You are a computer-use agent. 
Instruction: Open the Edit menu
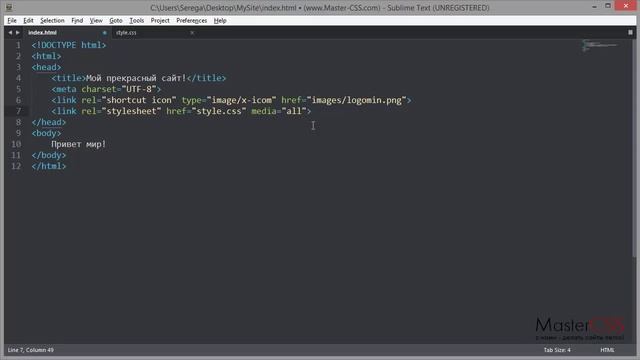tap(28, 20)
